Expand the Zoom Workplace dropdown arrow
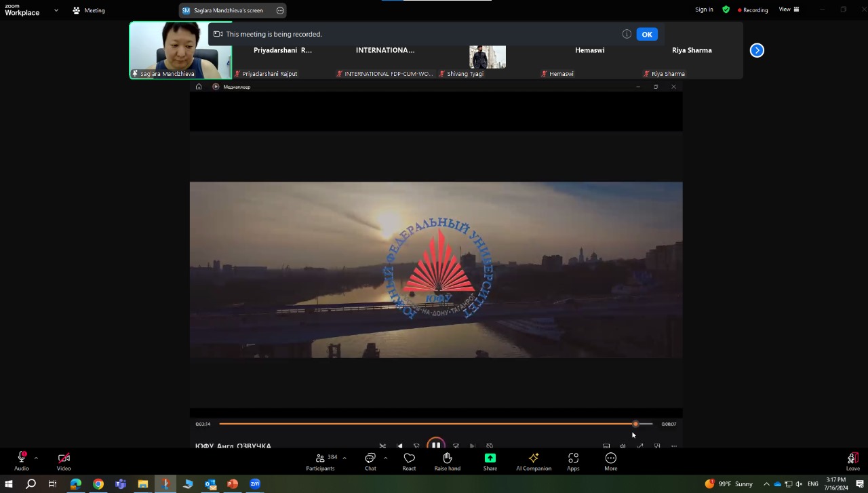This screenshot has height=493, width=868. pyautogui.click(x=56, y=10)
